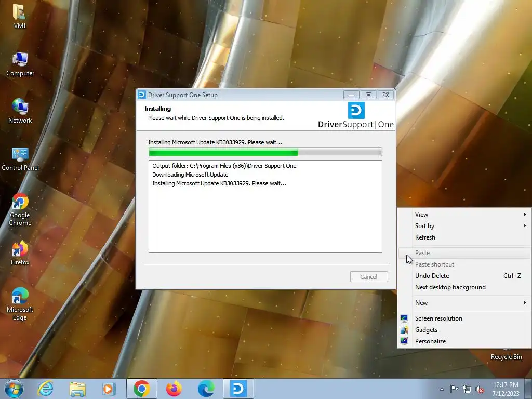This screenshot has height=399, width=532.
Task: Open the Windows Start orb
Action: click(14, 389)
